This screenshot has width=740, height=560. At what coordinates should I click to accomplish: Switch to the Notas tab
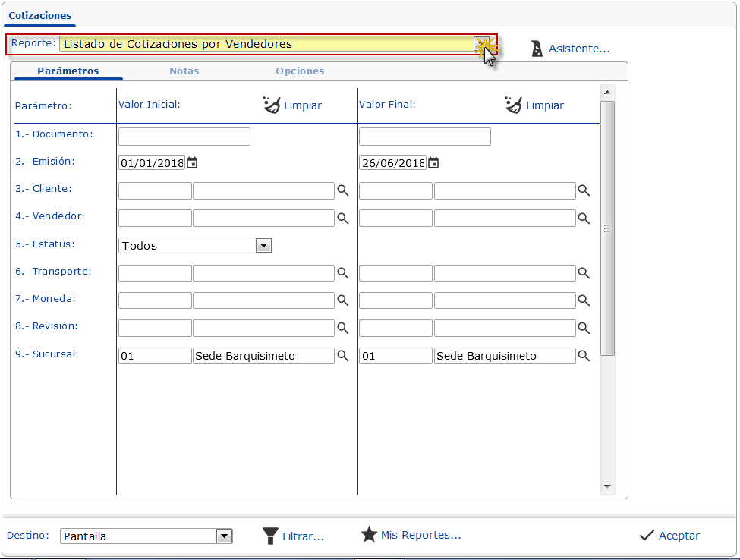coord(184,71)
